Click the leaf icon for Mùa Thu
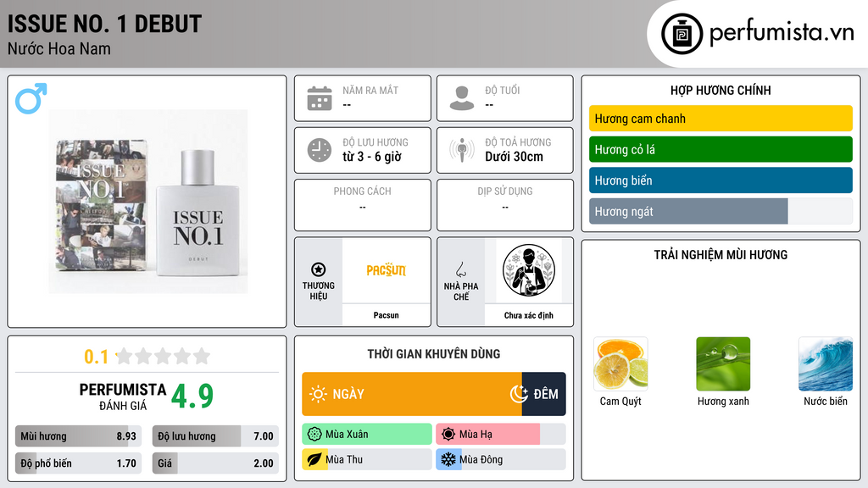Image resolution: width=868 pixels, height=488 pixels. click(314, 459)
